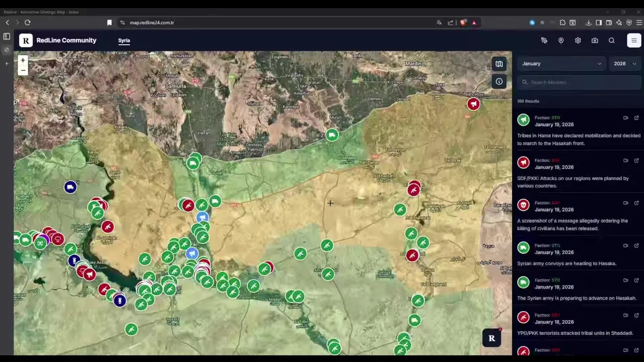Zoom out the map with minus button

tap(23, 70)
